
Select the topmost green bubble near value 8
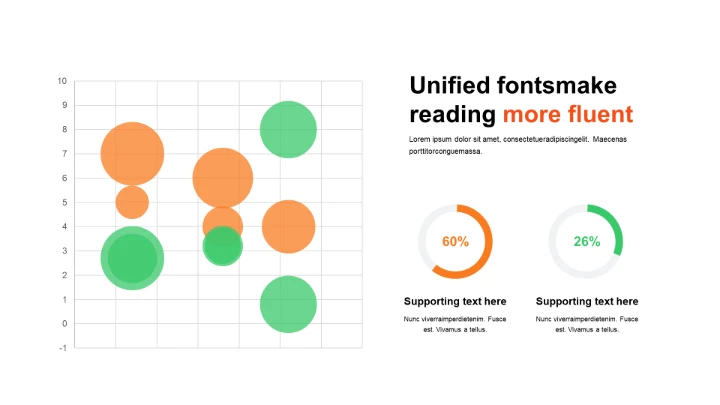point(288,130)
